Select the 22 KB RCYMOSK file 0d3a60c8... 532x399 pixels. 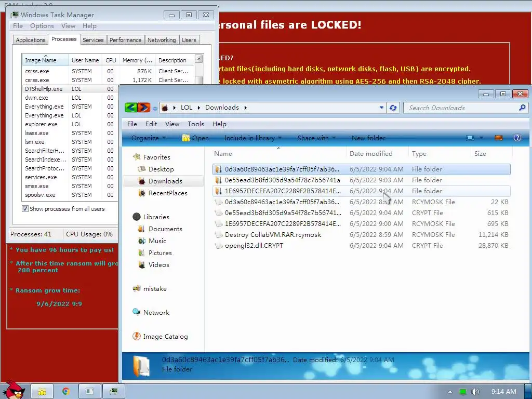(362, 202)
